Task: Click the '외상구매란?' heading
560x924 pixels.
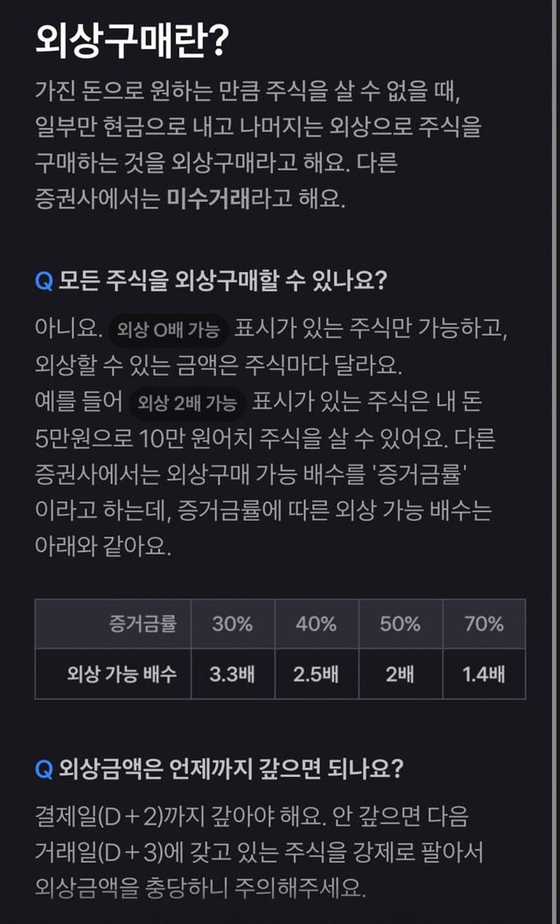Action: click(132, 41)
